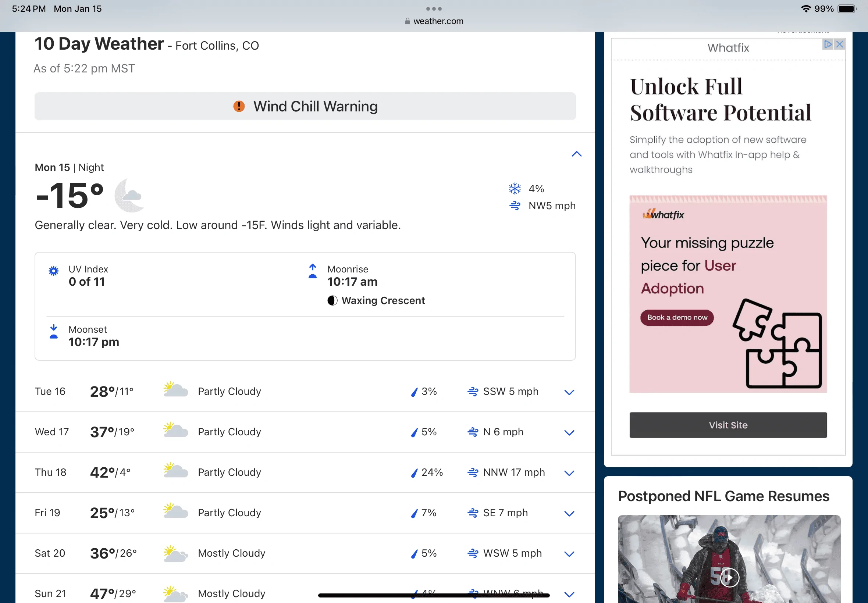Click Book a demo now button

click(677, 318)
